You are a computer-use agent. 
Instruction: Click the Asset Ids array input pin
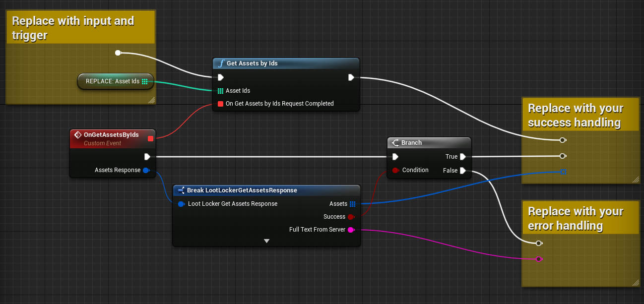tap(221, 91)
